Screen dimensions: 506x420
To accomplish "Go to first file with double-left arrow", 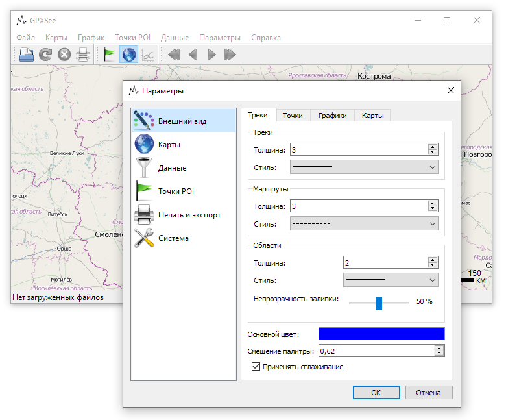I will [x=174, y=55].
